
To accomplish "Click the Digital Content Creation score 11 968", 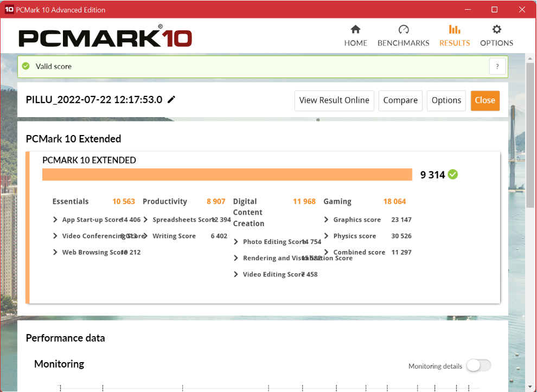I will [x=304, y=201].
